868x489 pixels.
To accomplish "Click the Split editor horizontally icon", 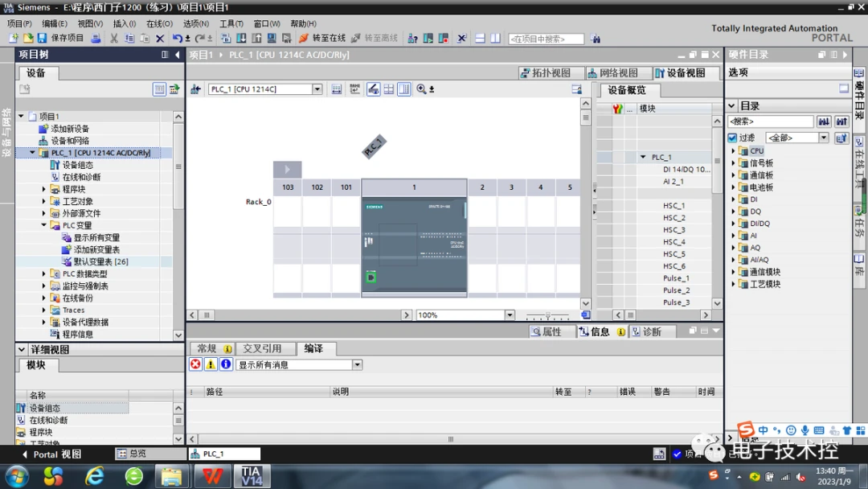I will coord(480,39).
